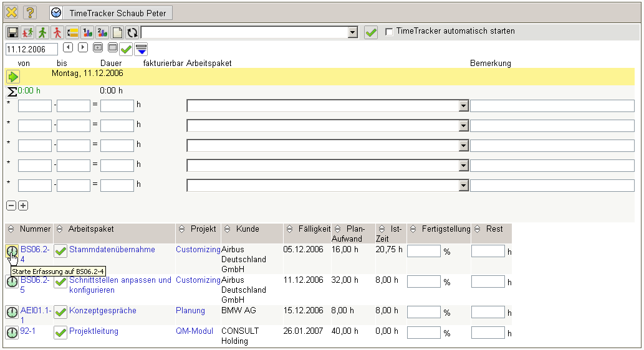Viewport: 644px width, 350px height.
Task: Click the red walking person icon
Action: point(57,33)
